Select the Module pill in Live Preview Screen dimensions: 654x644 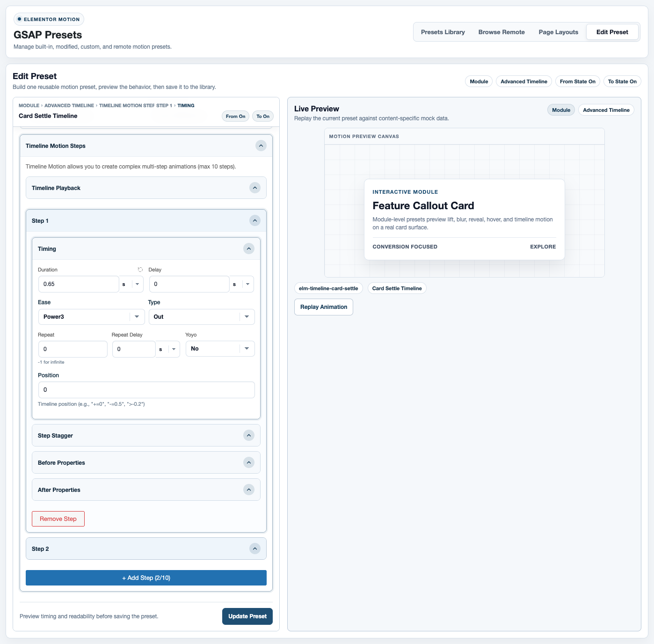point(561,110)
